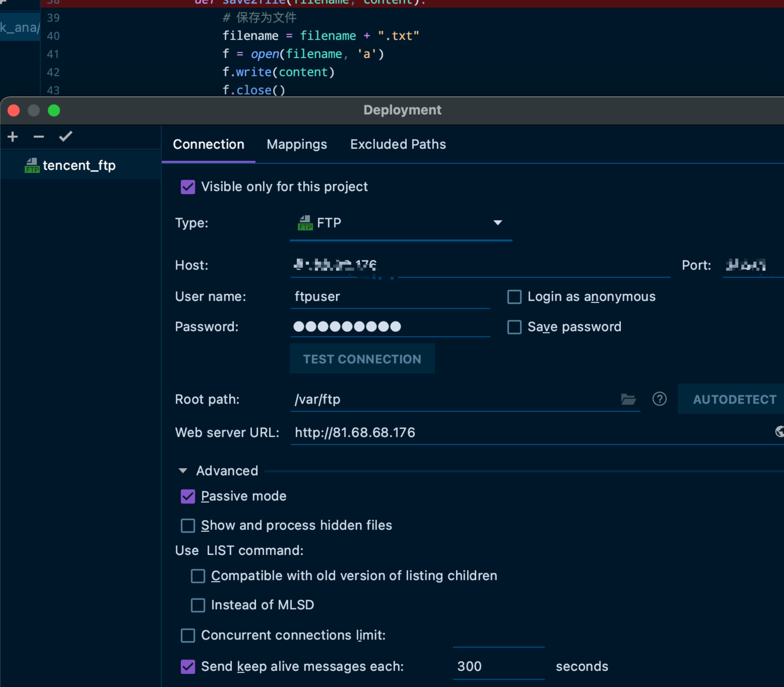This screenshot has height=687, width=784.
Task: Click code line f.write(content) in editor
Action: (x=278, y=72)
